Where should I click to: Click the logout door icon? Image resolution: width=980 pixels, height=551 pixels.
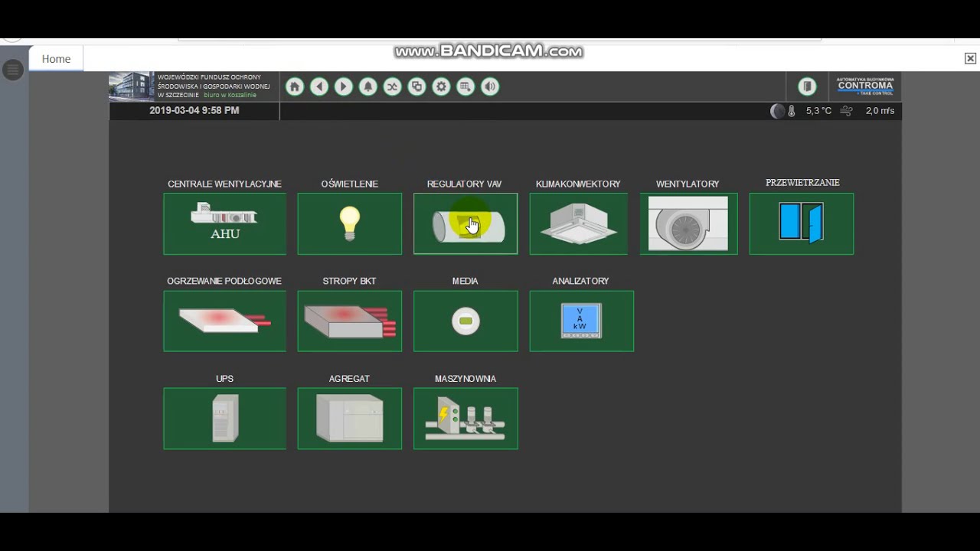807,86
